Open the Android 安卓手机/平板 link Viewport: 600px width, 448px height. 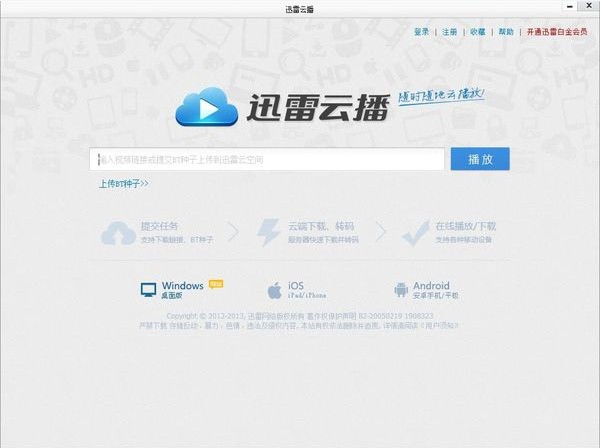[435, 290]
